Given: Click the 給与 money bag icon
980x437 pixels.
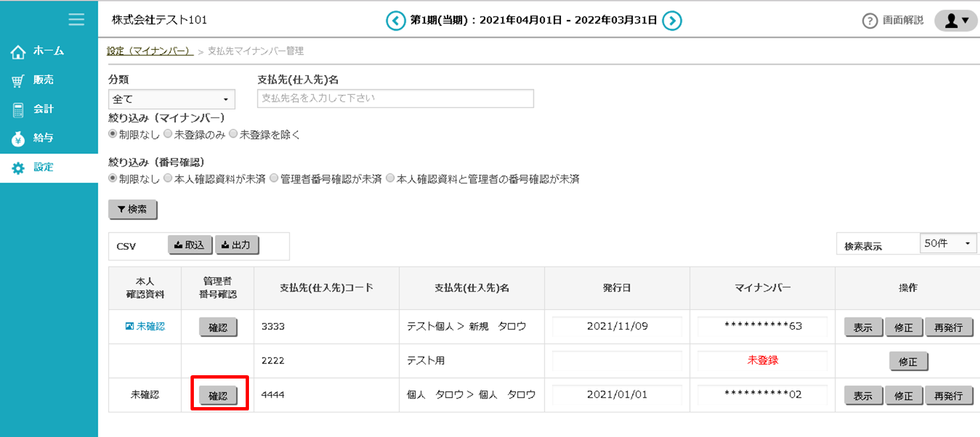Looking at the screenshot, I should (18, 139).
